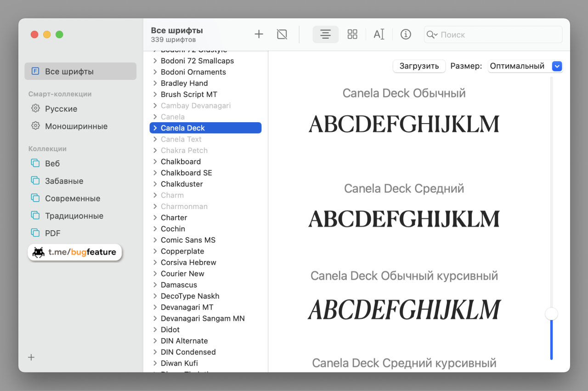Open the t.me/bugfeature link badge
Screen dimensions: 588x391
pyautogui.click(x=75, y=252)
